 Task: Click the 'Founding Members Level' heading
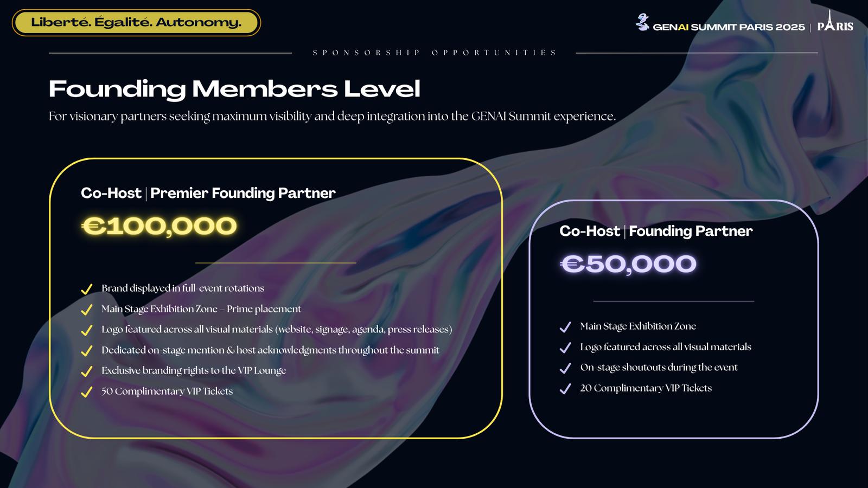(234, 89)
